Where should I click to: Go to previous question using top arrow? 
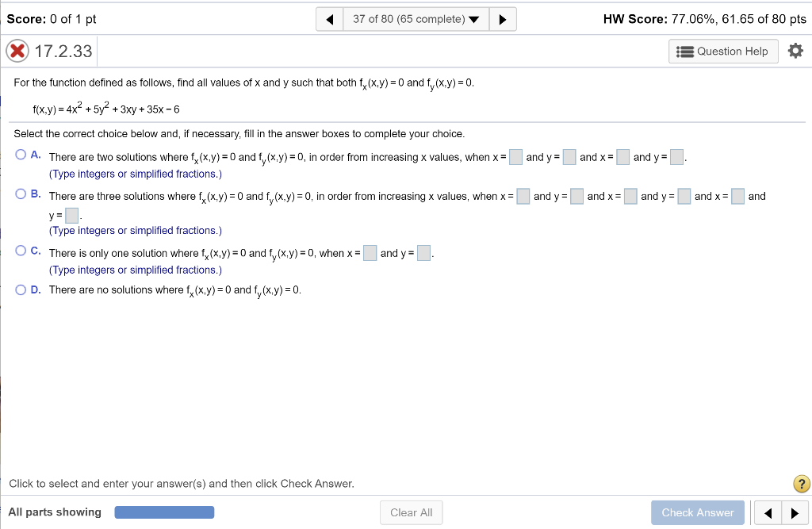point(329,20)
